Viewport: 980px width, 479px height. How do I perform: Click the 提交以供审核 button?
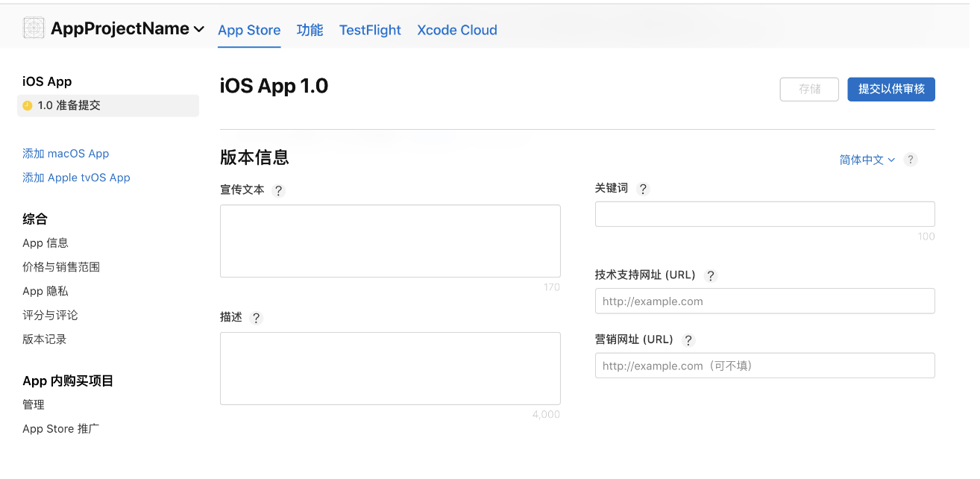[x=891, y=90]
